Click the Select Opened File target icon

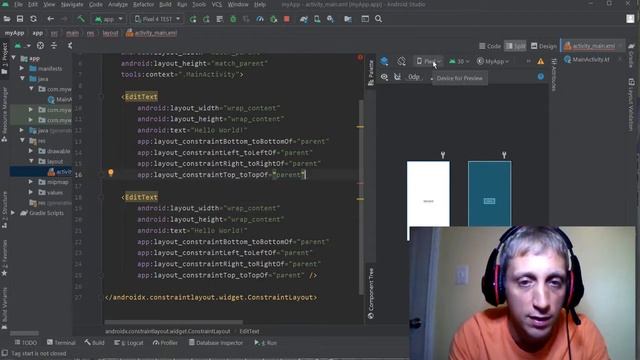coord(40,45)
